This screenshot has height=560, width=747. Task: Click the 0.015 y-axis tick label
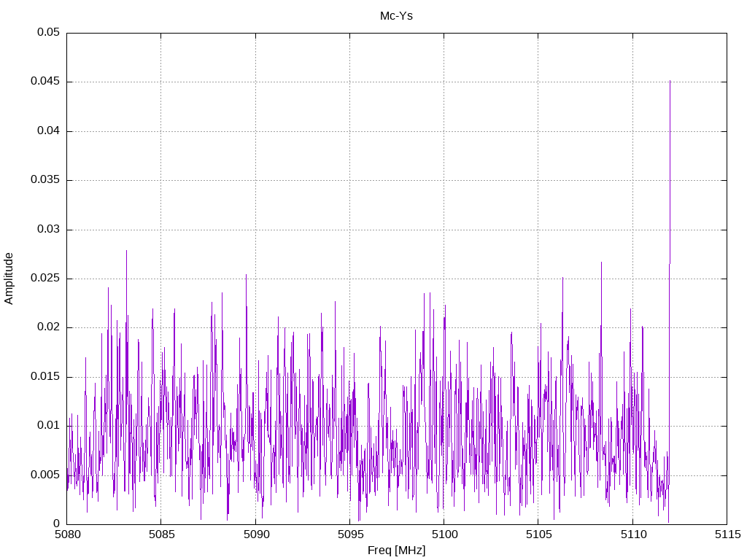(x=45, y=377)
